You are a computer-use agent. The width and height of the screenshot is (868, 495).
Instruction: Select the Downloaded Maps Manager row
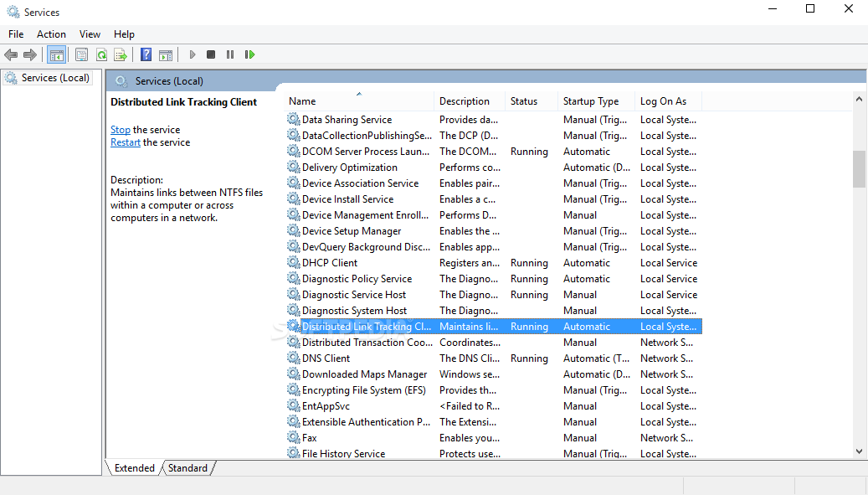pos(494,374)
